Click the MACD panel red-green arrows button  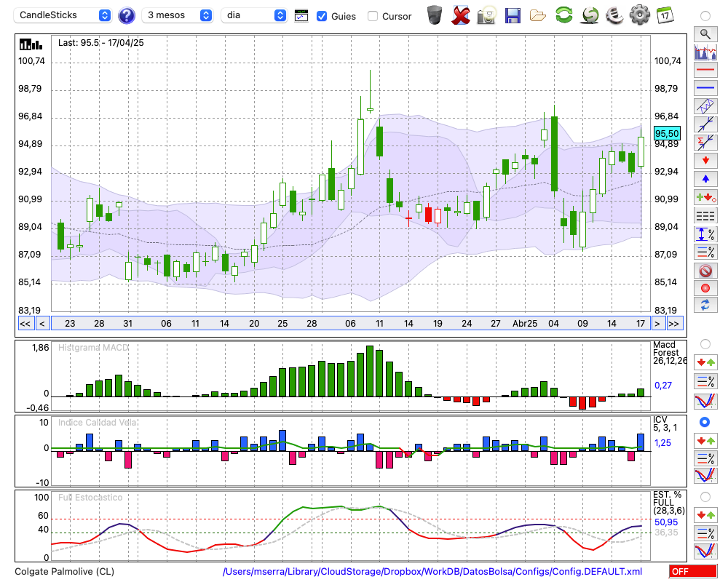[x=705, y=362]
